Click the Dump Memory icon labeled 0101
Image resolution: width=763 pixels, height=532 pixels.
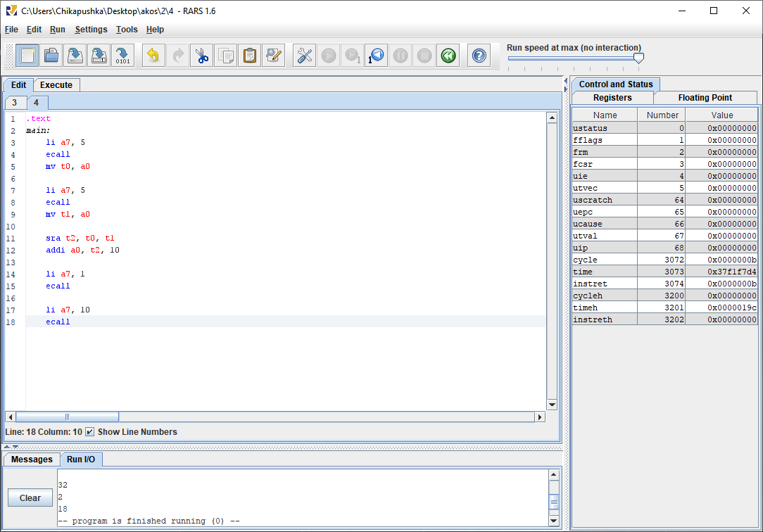[122, 56]
